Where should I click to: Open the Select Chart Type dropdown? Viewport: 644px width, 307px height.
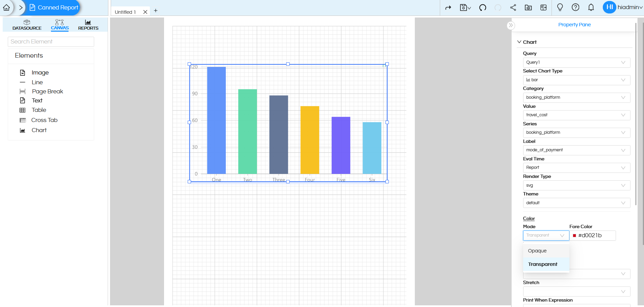click(x=575, y=80)
